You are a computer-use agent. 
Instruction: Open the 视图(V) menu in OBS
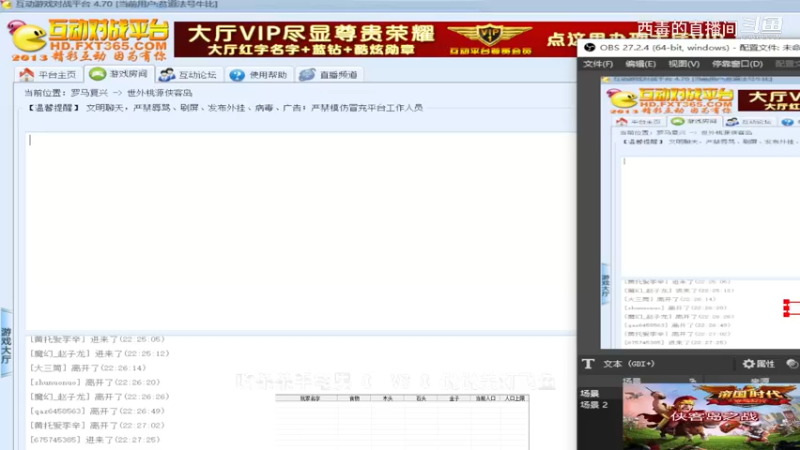point(684,64)
